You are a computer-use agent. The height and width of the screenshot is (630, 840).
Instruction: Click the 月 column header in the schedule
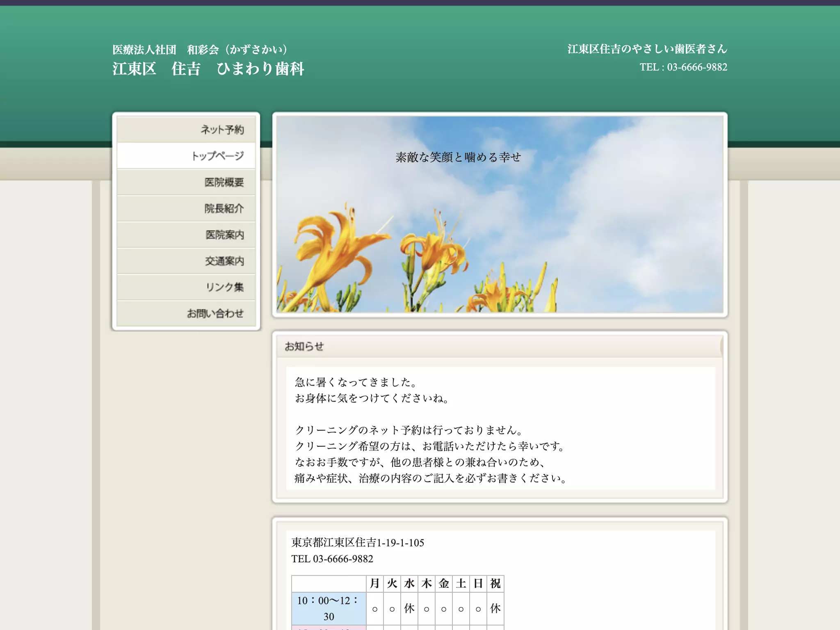coord(374,584)
